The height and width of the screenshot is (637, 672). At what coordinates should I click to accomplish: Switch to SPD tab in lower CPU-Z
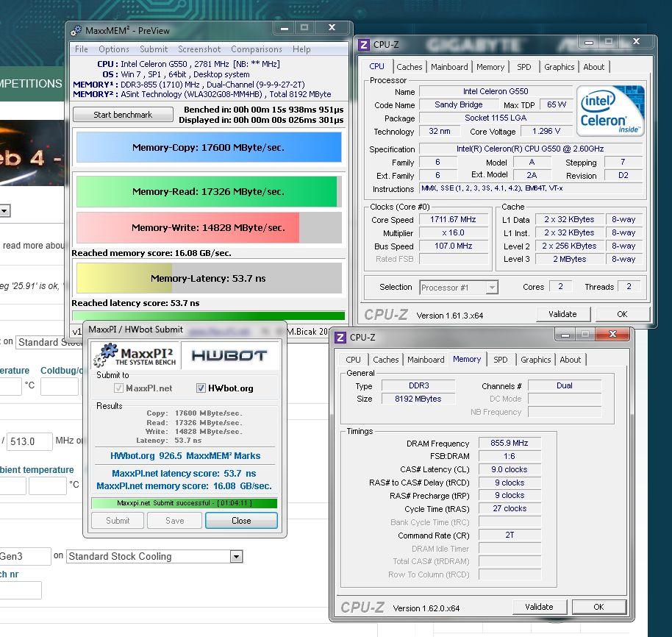pyautogui.click(x=500, y=360)
